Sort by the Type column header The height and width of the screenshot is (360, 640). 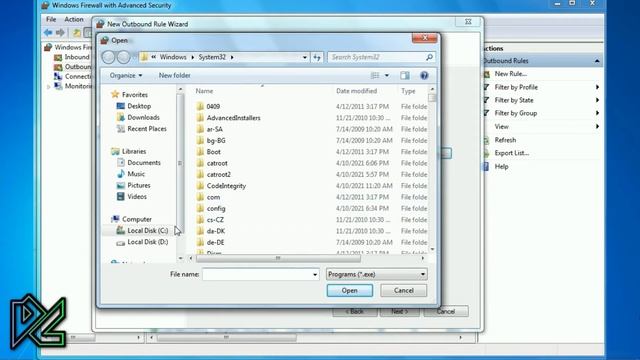pyautogui.click(x=408, y=91)
